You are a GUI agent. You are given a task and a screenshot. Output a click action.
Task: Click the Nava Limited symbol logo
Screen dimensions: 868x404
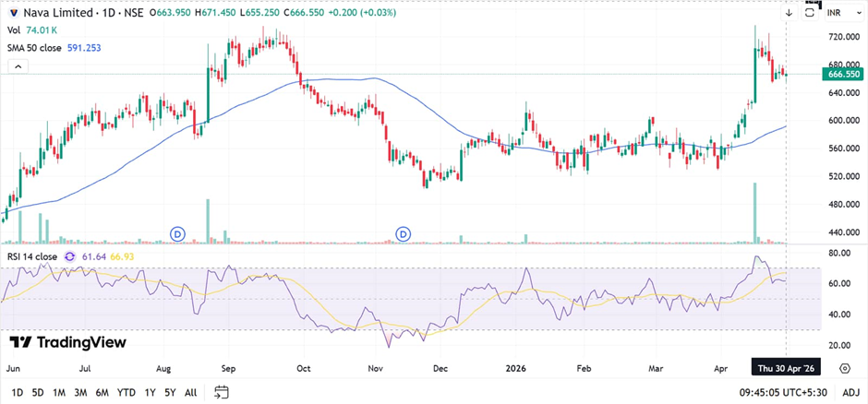[x=12, y=13]
